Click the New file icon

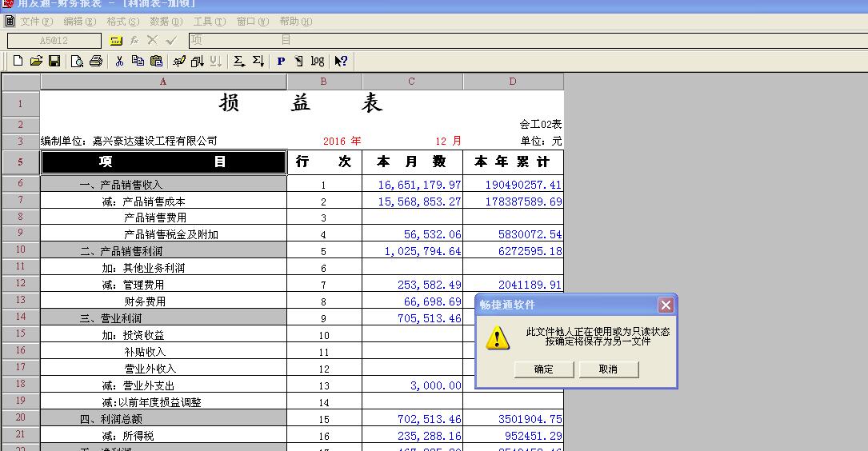pos(18,61)
